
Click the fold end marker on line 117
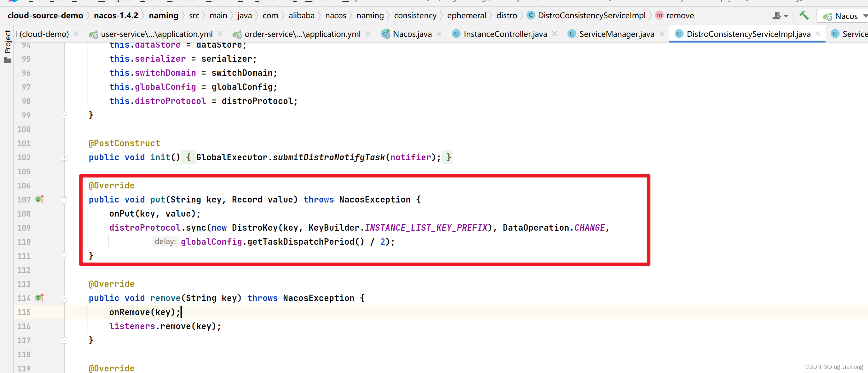tap(65, 340)
